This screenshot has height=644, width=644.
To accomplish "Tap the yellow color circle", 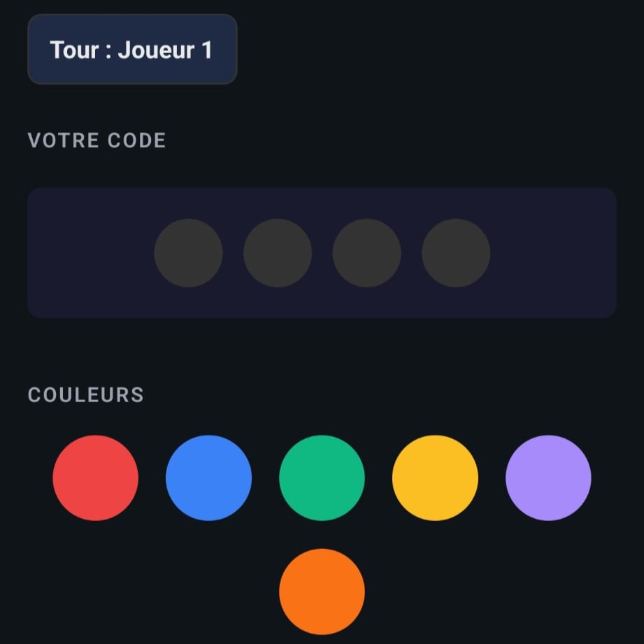I will click(x=435, y=478).
